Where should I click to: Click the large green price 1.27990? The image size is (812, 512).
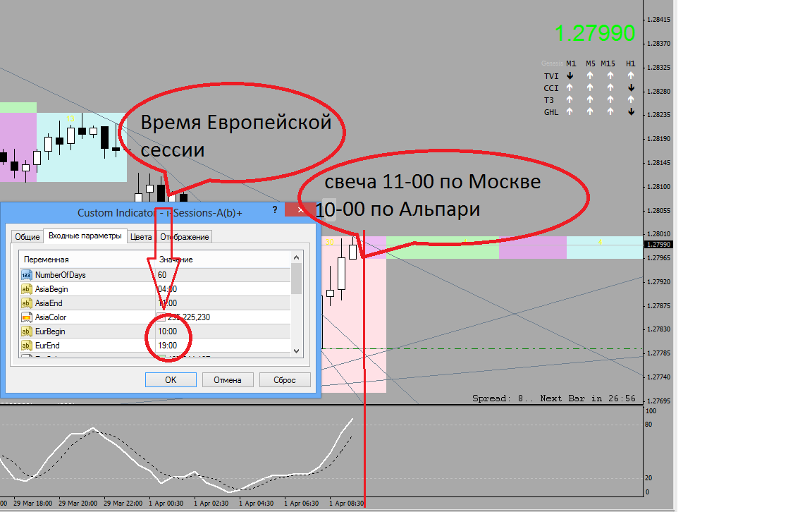(595, 33)
